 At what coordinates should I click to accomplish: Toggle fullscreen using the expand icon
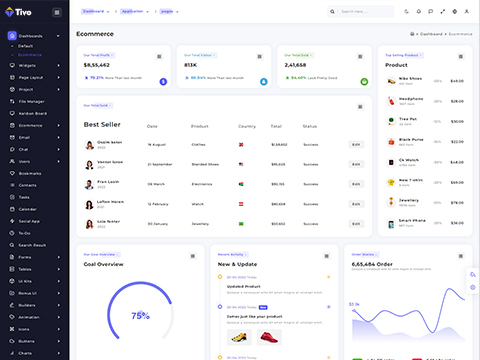click(x=443, y=12)
